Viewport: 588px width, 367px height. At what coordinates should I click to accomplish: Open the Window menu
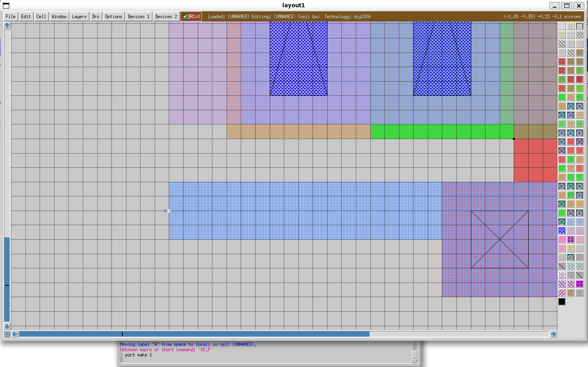pyautogui.click(x=59, y=17)
